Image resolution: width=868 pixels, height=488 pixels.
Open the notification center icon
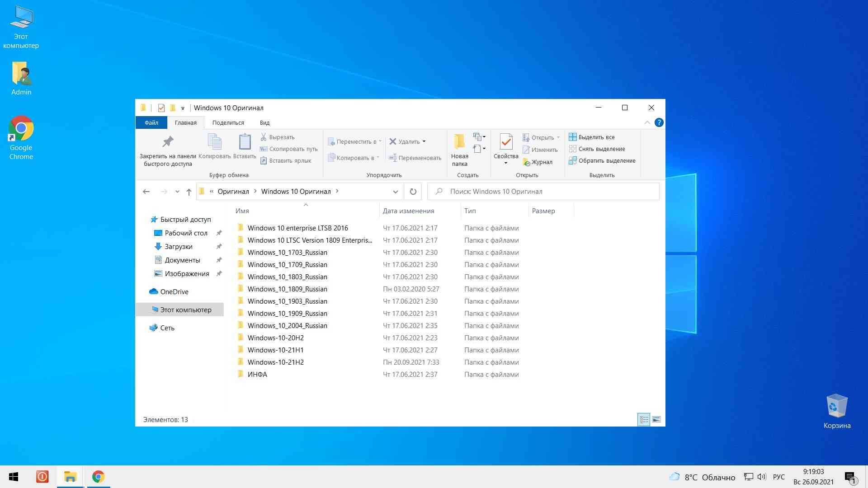pyautogui.click(x=850, y=478)
